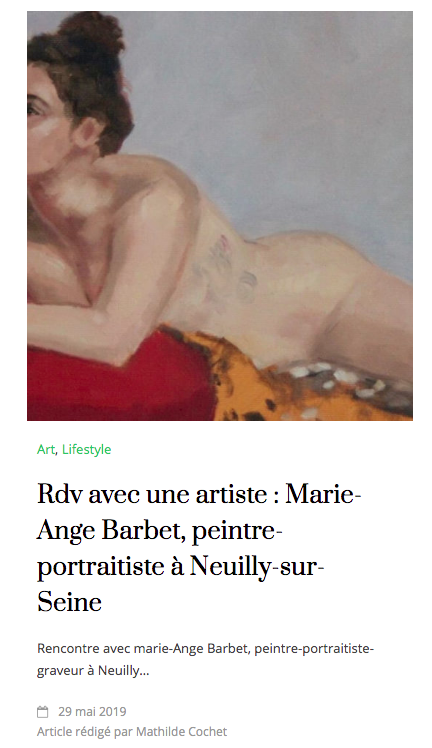Click the headline line portraitiste à Neuilly-sur-
The width and height of the screenshot is (432, 748).
pyautogui.click(x=181, y=566)
